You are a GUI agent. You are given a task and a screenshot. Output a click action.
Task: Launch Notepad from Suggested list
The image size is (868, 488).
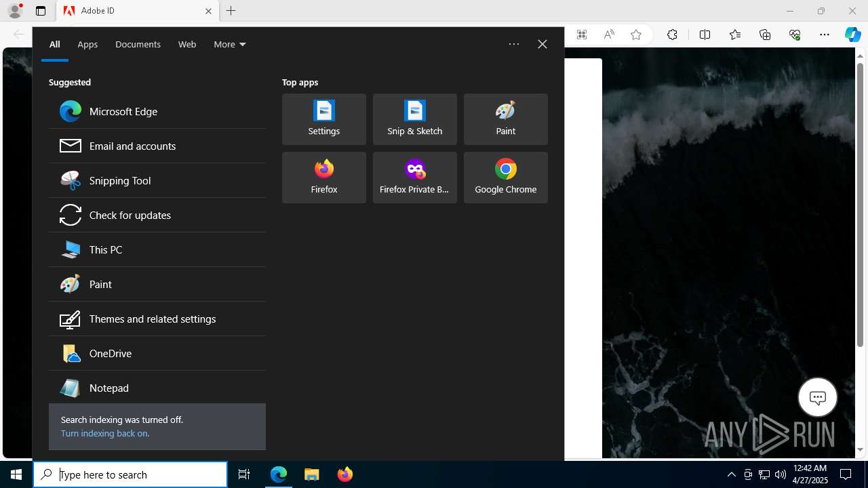point(157,388)
